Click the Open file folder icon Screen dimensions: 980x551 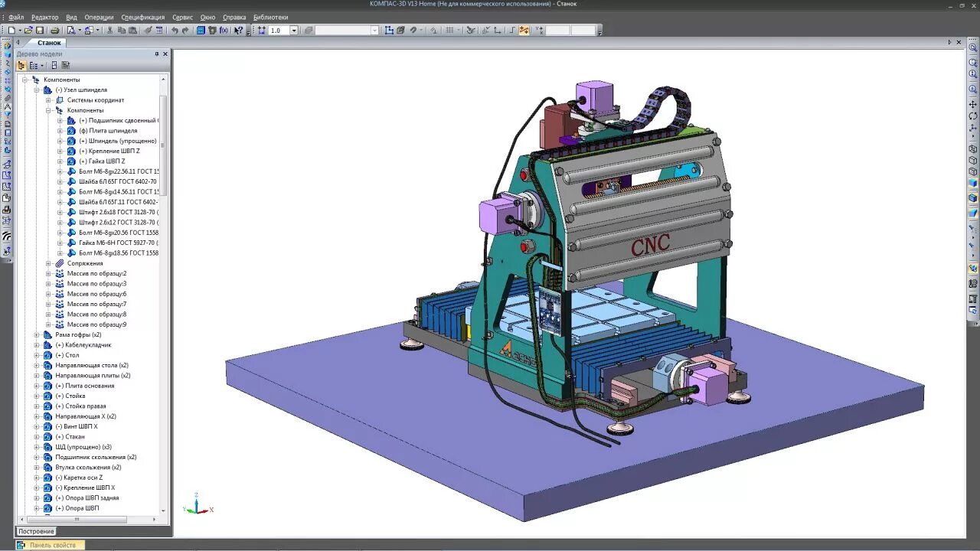tap(28, 31)
